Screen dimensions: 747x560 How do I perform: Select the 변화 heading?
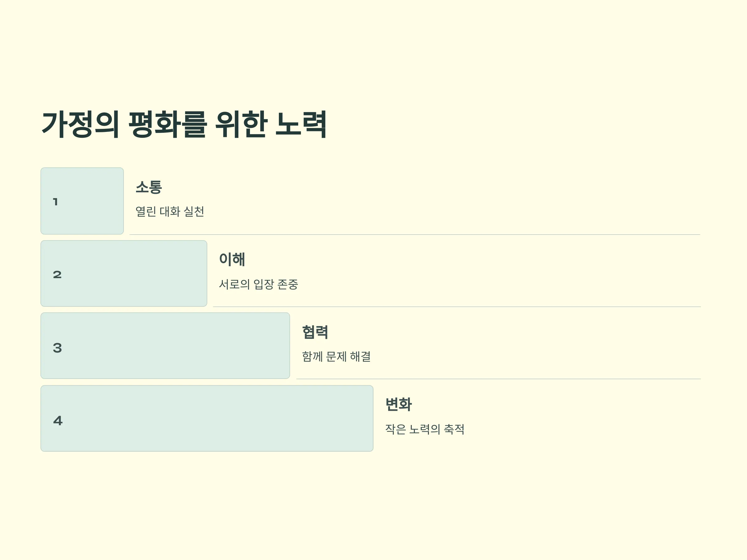point(398,404)
